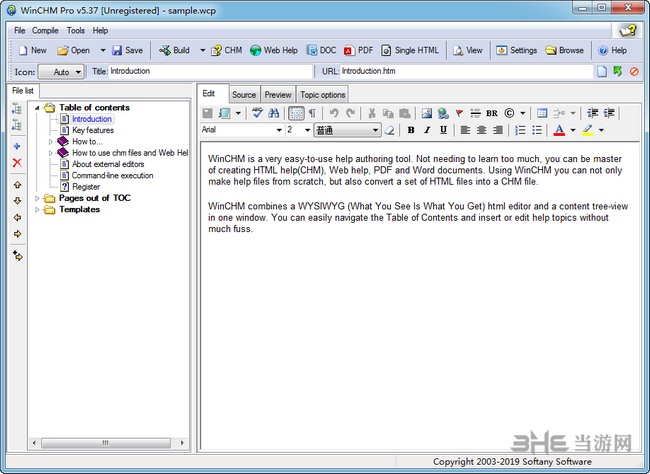Toggle the show borders grid button
Image resolution: width=650 pixels, height=474 pixels.
(x=296, y=113)
